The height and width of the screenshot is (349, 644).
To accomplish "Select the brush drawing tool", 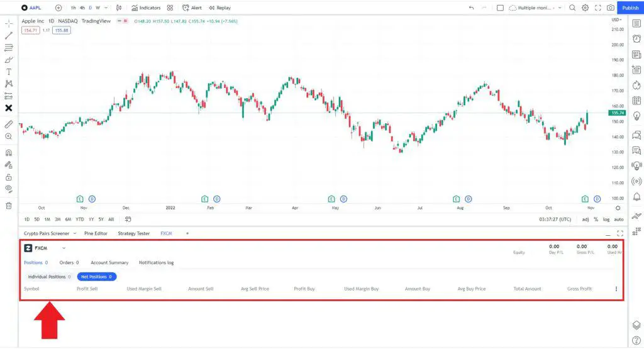I will [x=9, y=60].
